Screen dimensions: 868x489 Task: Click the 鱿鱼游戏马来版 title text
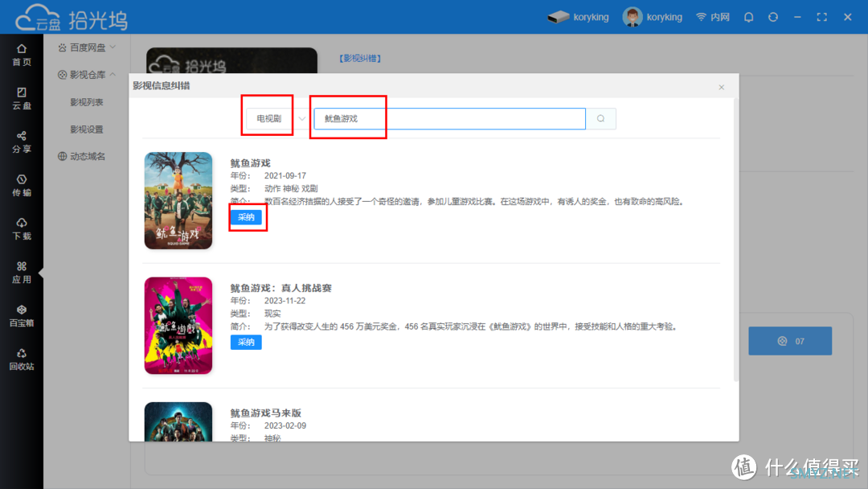pyautogui.click(x=266, y=413)
